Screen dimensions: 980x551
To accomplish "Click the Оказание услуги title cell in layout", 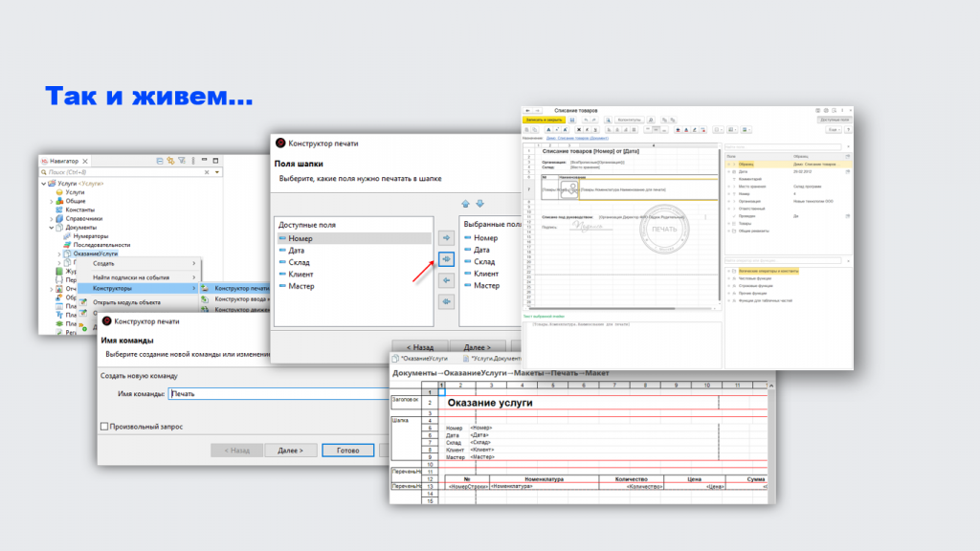I will coord(490,403).
